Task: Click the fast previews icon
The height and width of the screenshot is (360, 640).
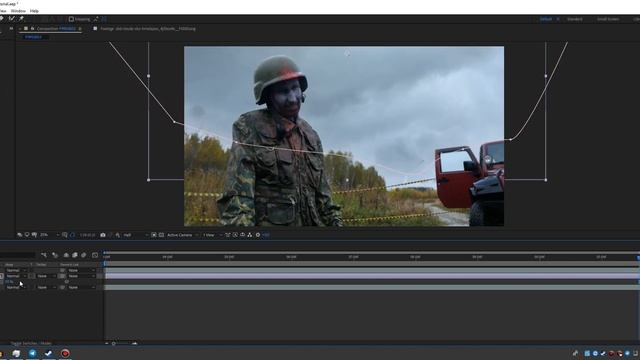Action: point(235,235)
